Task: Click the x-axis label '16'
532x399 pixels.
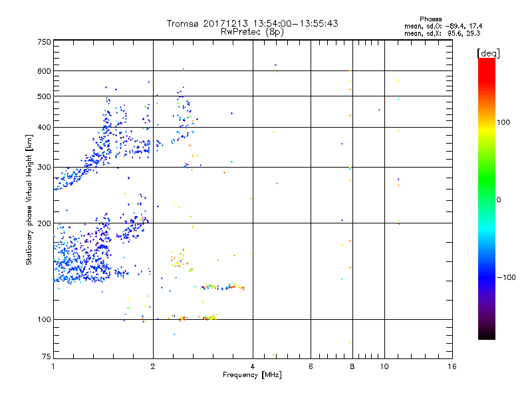Action: [x=452, y=366]
